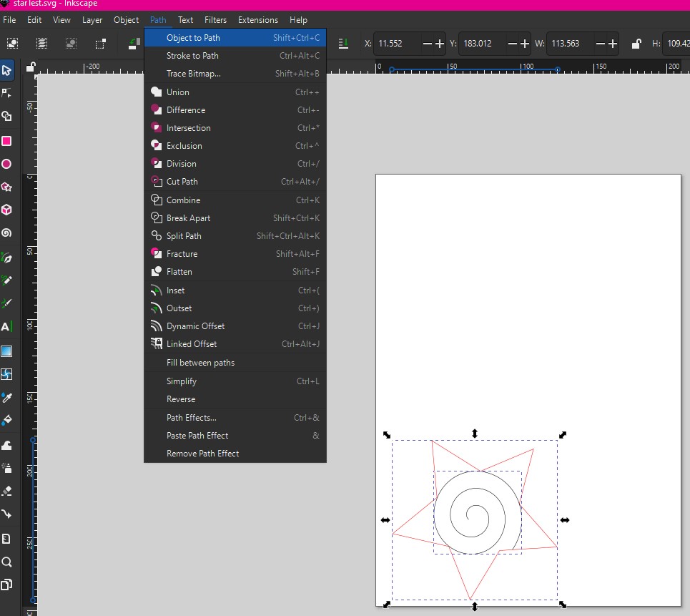Viewport: 690px width, 616px height.
Task: Select the Selector arrow tool
Action: pyautogui.click(x=9, y=70)
